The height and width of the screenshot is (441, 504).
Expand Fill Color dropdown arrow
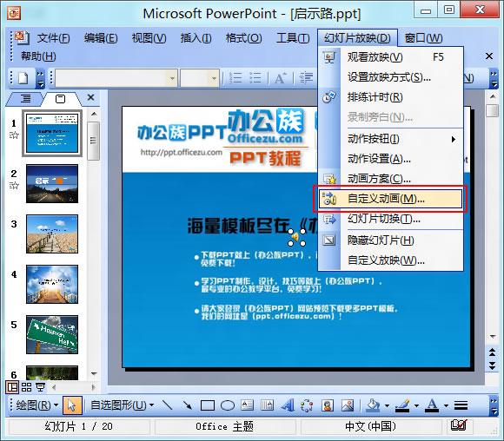(387, 405)
